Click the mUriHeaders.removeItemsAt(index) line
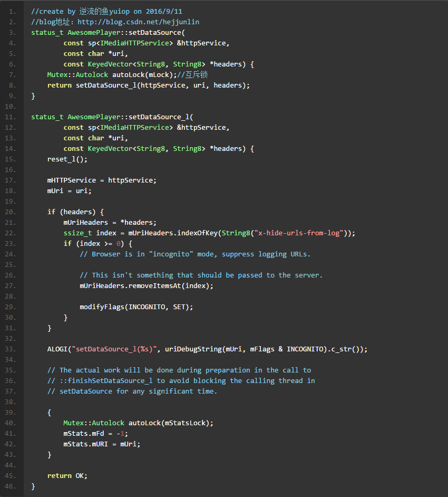Viewport: 448px width, 497px height. 146,285
